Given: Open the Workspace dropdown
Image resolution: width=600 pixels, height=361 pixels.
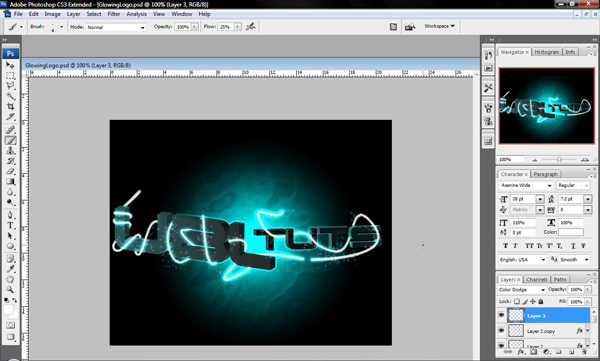Looking at the screenshot, I should (439, 26).
